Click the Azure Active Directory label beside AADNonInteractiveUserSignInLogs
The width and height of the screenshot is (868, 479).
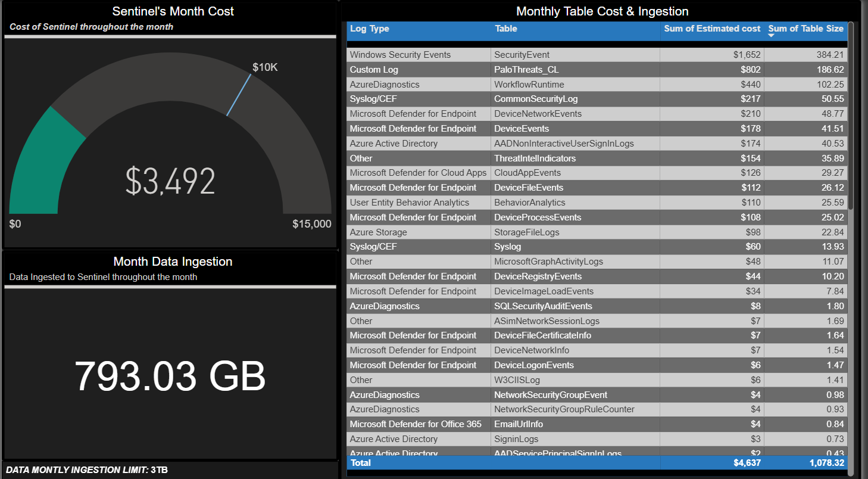(394, 144)
